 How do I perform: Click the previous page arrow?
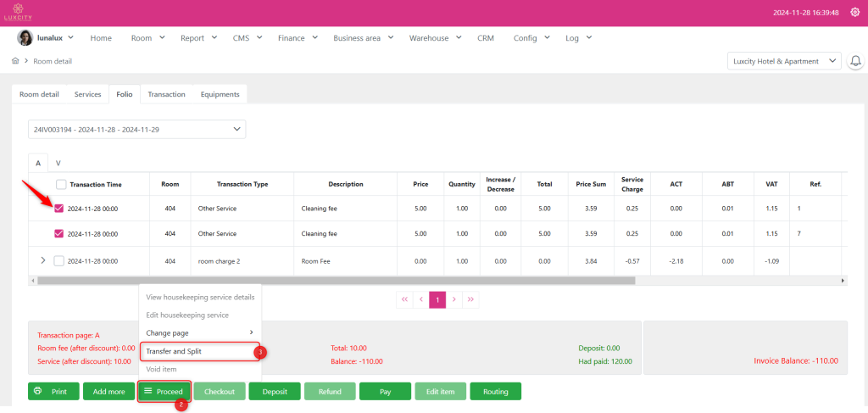pos(421,299)
